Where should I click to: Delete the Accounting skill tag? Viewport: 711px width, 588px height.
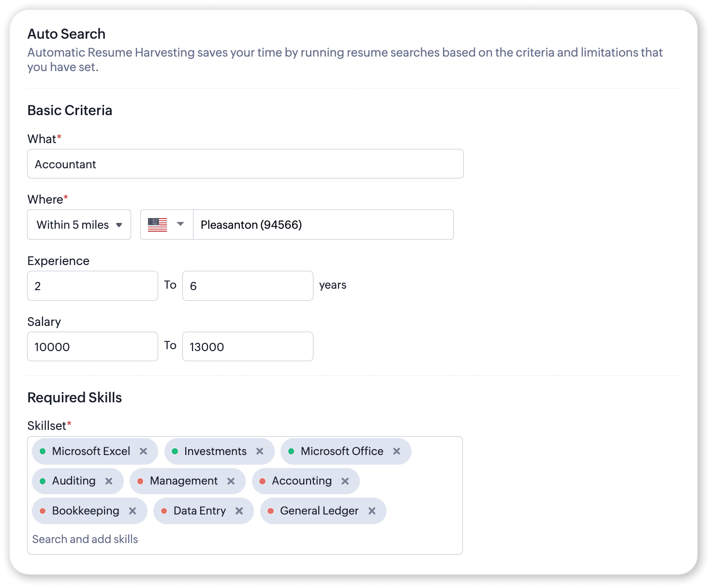tap(345, 481)
